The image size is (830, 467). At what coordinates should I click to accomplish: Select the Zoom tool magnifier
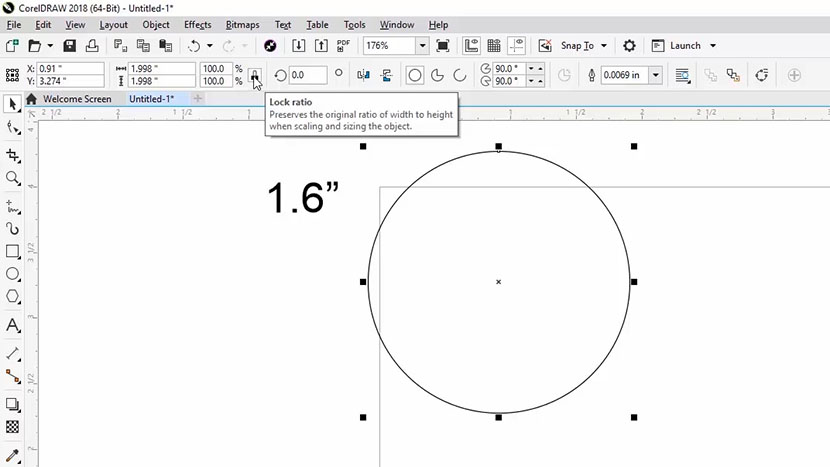[x=13, y=178]
